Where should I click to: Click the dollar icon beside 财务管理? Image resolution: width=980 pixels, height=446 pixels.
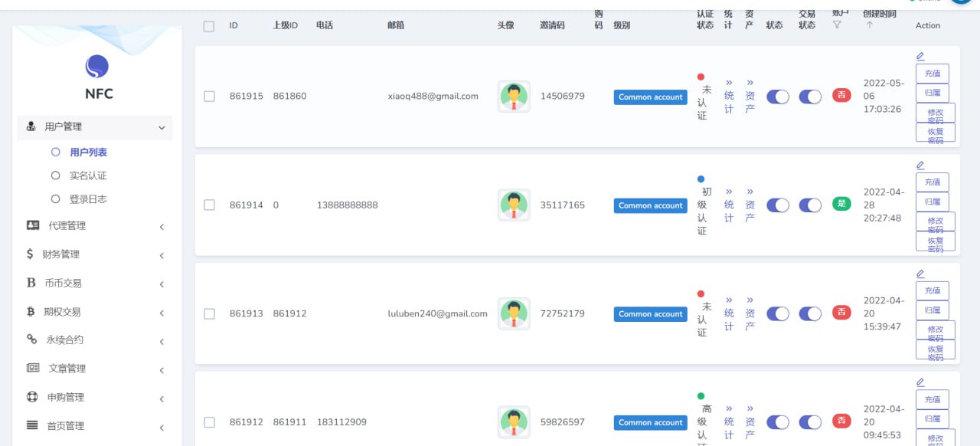[x=30, y=254]
